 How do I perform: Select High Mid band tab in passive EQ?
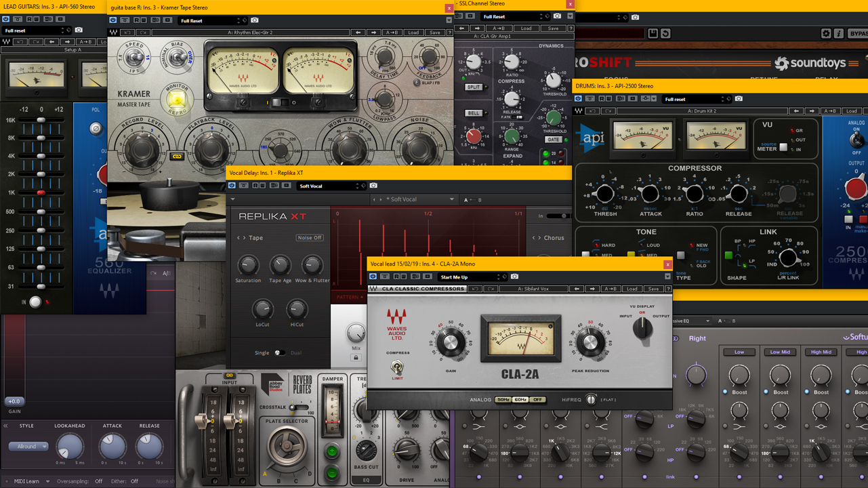coord(821,352)
